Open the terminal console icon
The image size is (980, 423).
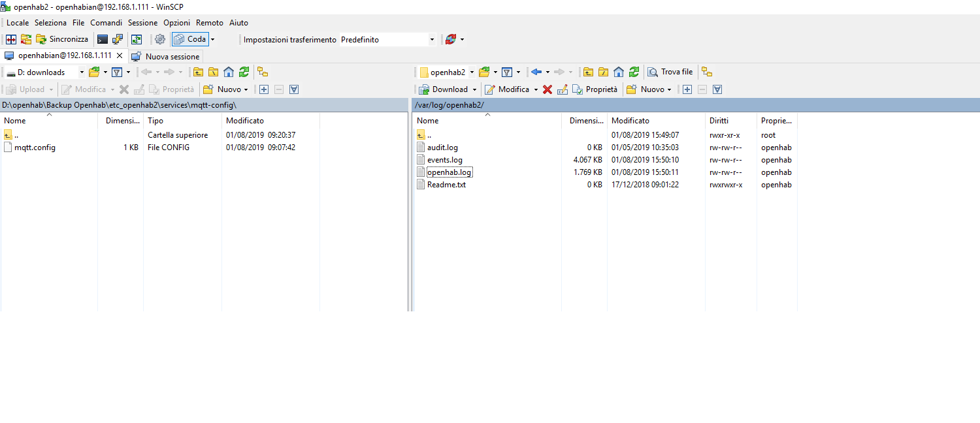pyautogui.click(x=103, y=39)
